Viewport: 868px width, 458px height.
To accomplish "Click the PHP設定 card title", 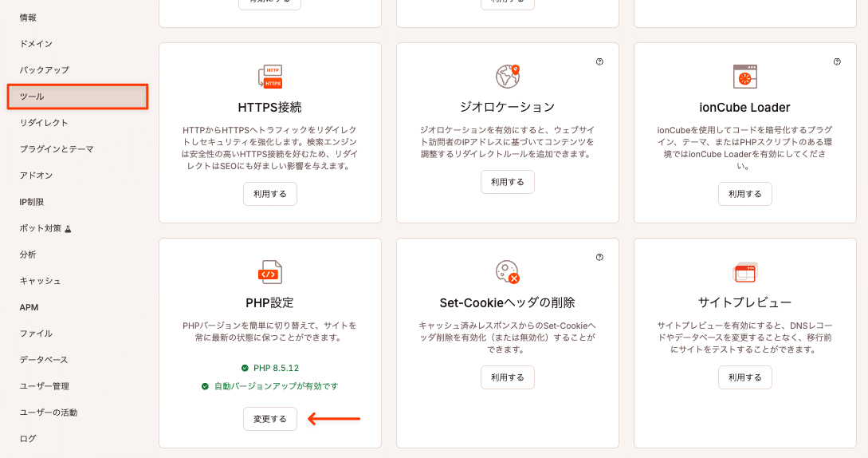I will point(270,302).
